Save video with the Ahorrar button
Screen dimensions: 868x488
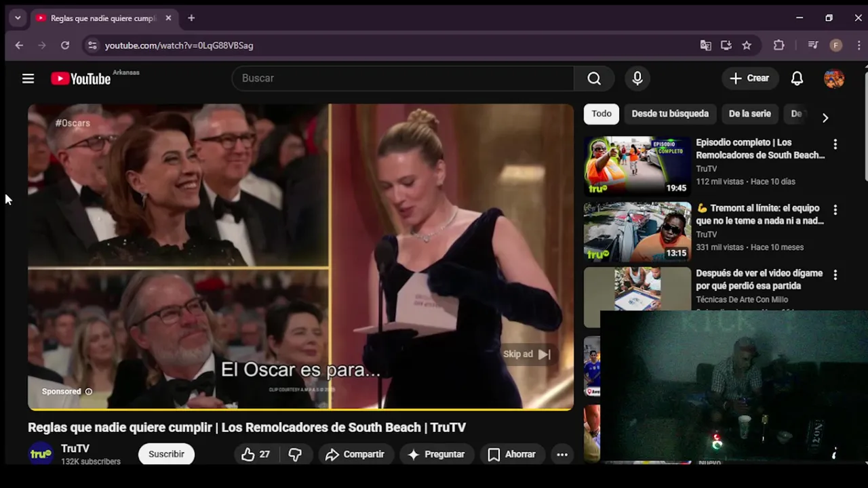coord(512,454)
